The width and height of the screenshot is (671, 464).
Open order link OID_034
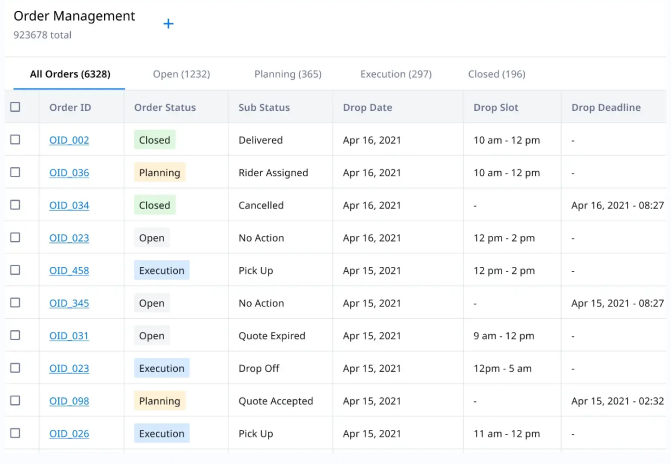[x=69, y=205]
